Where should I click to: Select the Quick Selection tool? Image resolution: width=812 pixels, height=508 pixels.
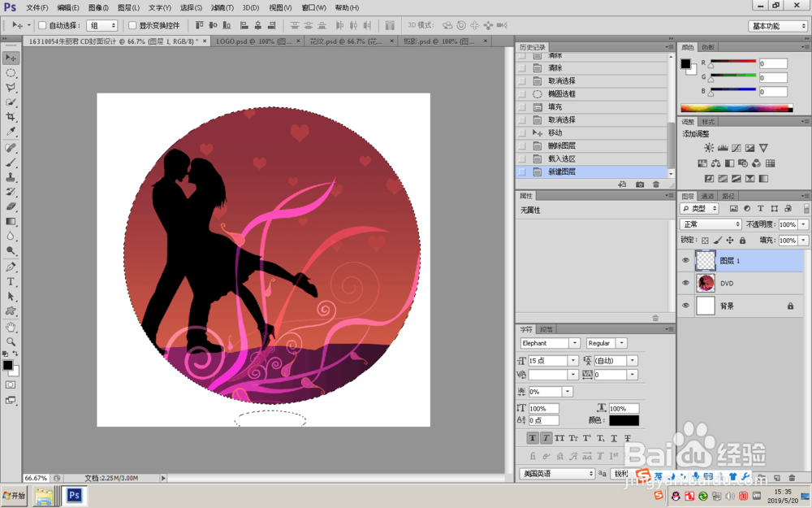pos(11,102)
